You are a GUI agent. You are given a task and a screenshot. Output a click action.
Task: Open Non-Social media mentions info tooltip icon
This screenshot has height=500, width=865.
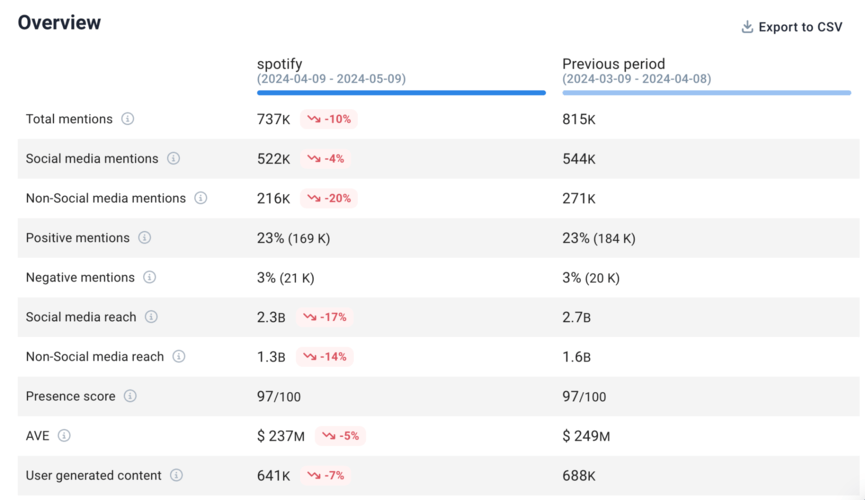(201, 198)
